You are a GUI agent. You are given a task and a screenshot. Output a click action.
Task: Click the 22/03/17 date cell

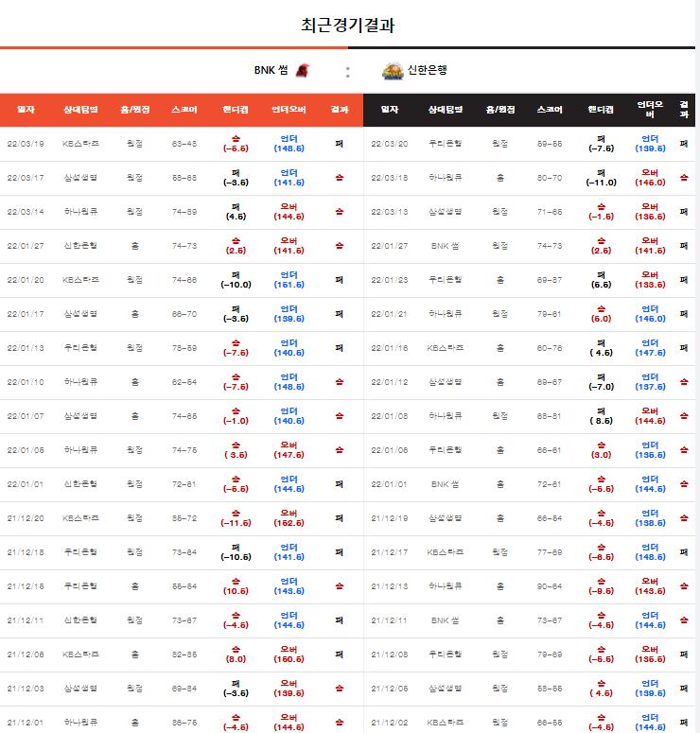click(26, 178)
